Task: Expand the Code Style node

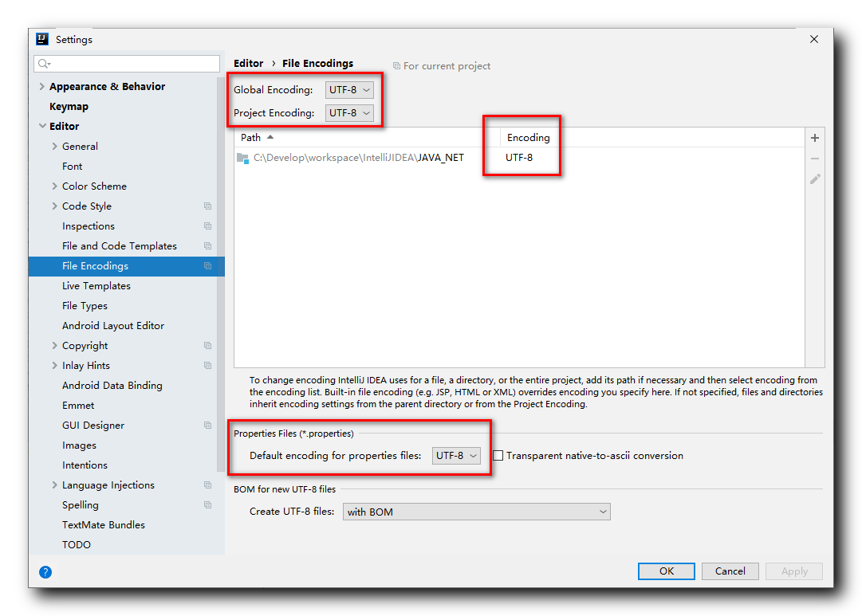Action: (54, 206)
